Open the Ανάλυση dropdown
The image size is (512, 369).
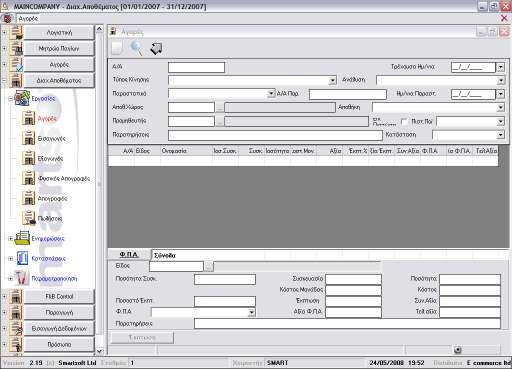tap(501, 80)
